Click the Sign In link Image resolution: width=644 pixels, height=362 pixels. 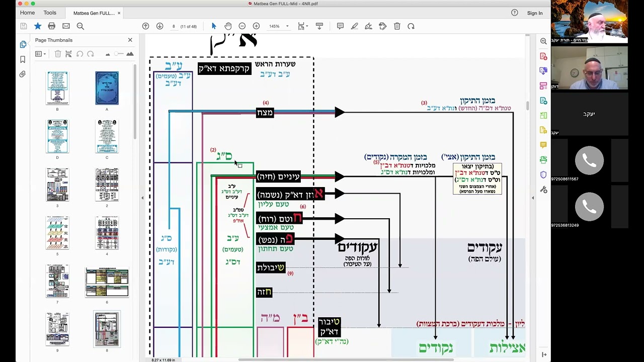[535, 13]
